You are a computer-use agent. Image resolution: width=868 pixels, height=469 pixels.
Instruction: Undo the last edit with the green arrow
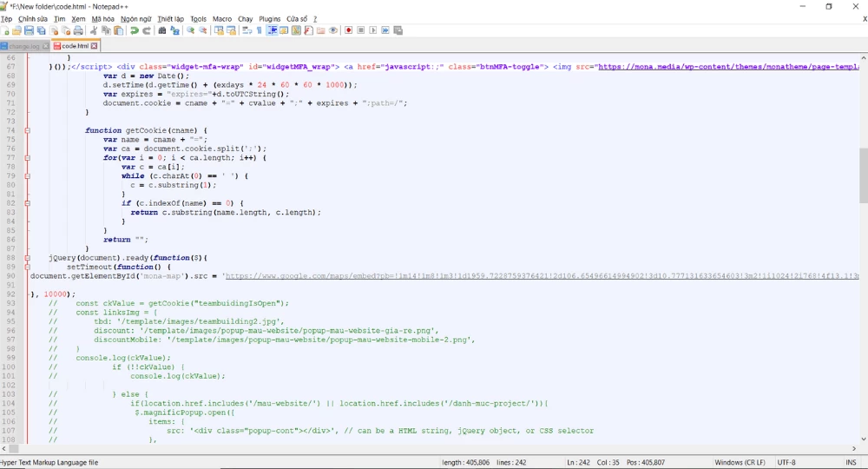click(134, 30)
